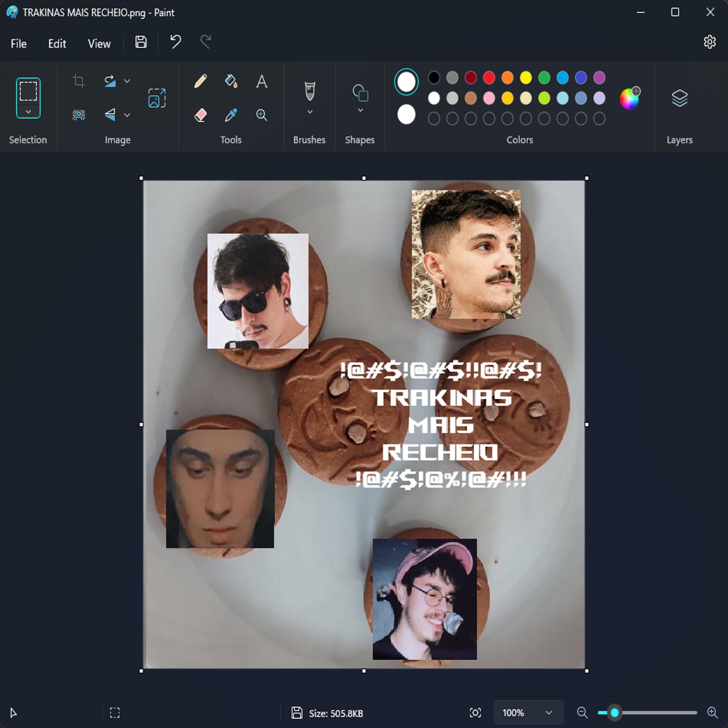Pick the yellow color swatch
The height and width of the screenshot is (728, 728).
coord(526,78)
